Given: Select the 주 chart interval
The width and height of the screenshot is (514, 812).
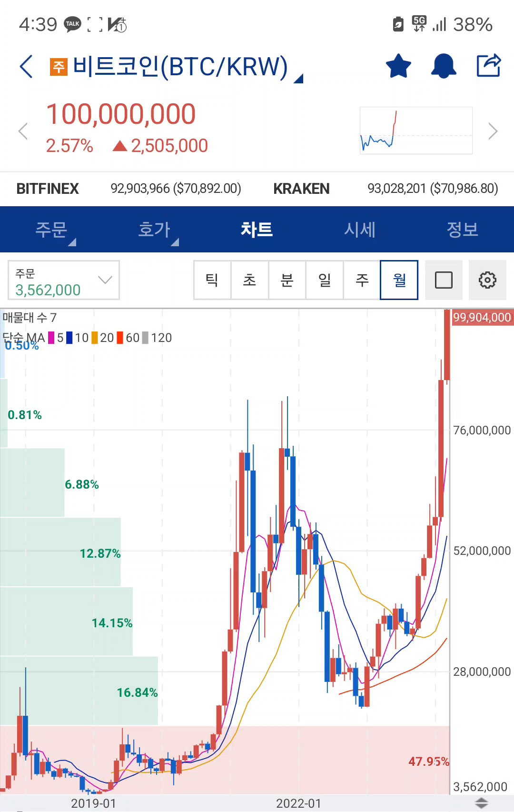Looking at the screenshot, I should pyautogui.click(x=362, y=280).
